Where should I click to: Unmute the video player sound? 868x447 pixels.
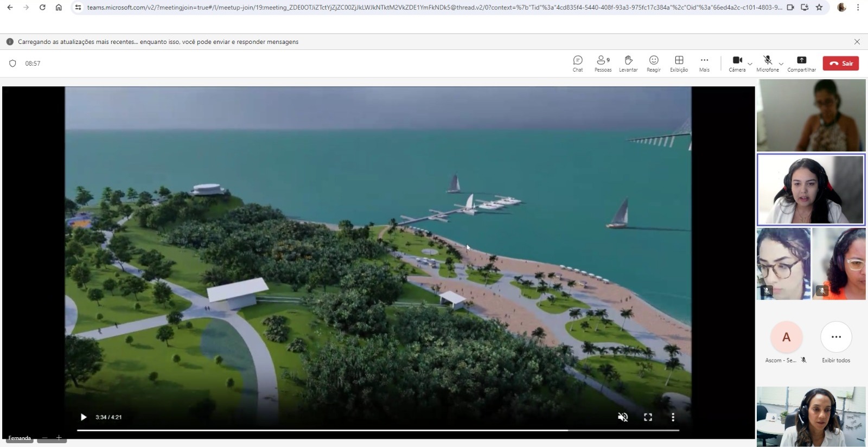623,417
